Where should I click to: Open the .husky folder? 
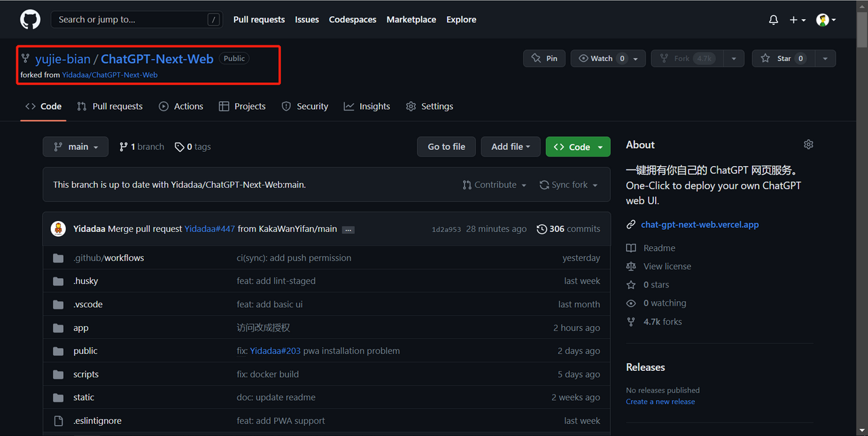click(x=85, y=281)
